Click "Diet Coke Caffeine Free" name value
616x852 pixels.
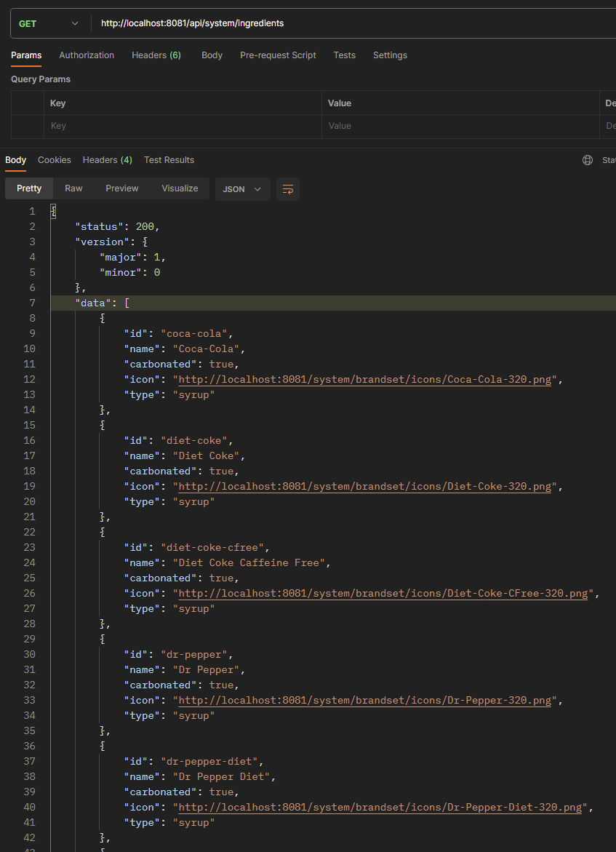(249, 563)
